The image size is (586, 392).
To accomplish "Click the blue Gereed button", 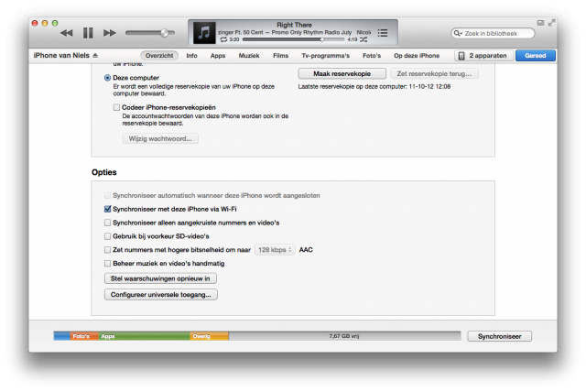I will [535, 56].
